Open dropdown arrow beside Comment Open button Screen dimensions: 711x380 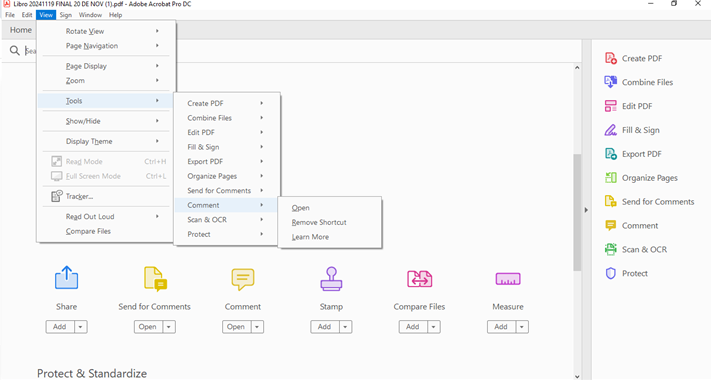point(257,327)
